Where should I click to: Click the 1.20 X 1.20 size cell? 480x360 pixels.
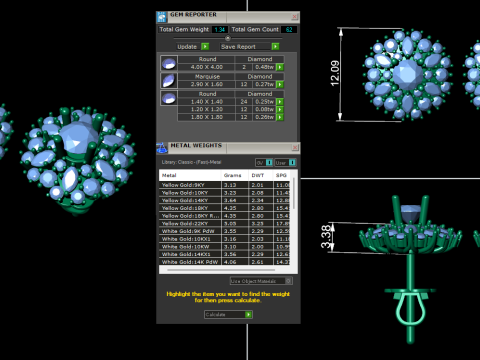[207, 109]
